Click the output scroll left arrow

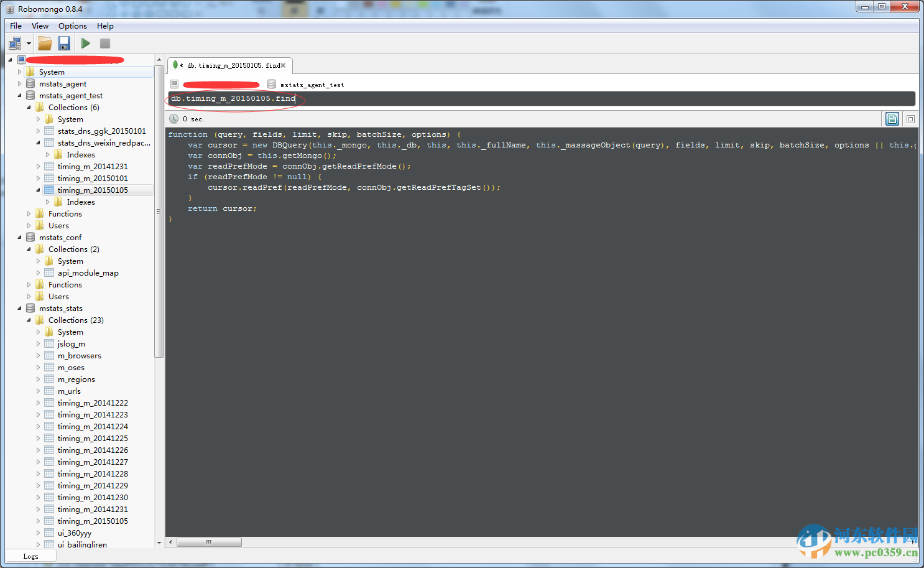tap(171, 542)
